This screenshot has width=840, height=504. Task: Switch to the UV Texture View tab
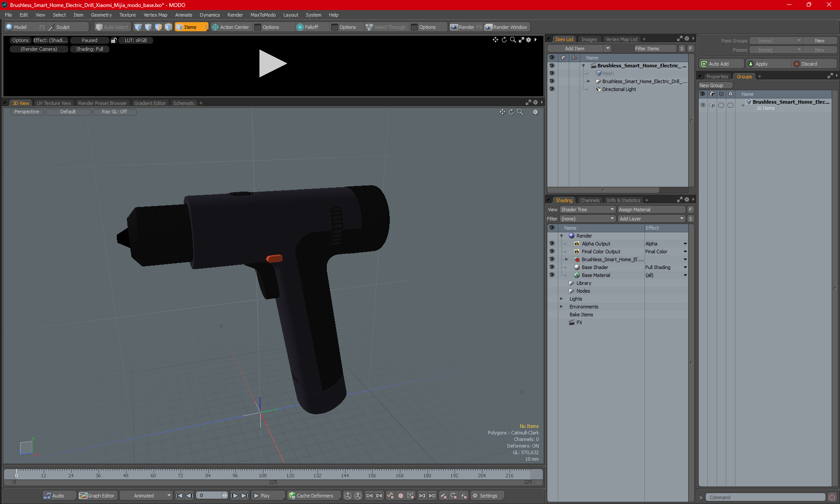[54, 103]
